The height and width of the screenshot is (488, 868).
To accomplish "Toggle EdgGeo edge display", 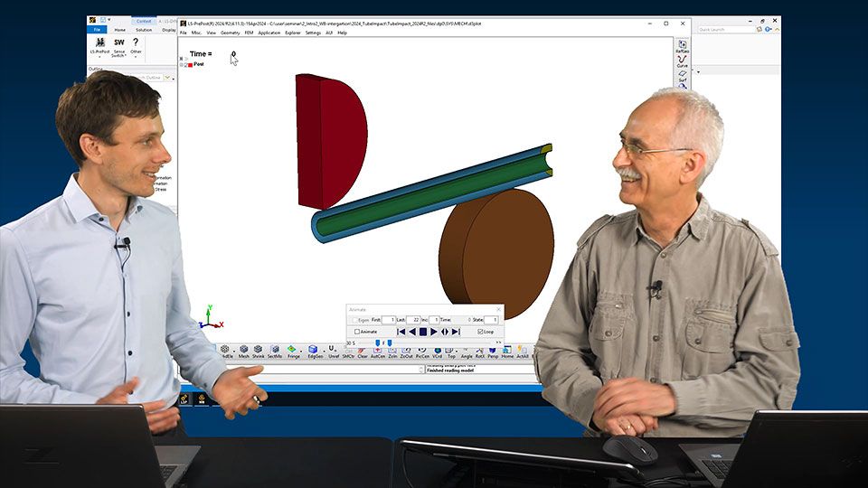I will tap(314, 351).
